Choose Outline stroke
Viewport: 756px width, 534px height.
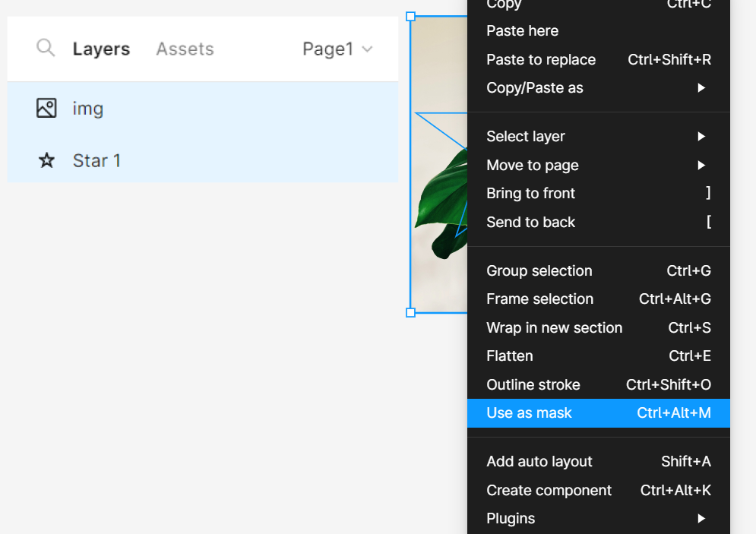(x=598, y=384)
